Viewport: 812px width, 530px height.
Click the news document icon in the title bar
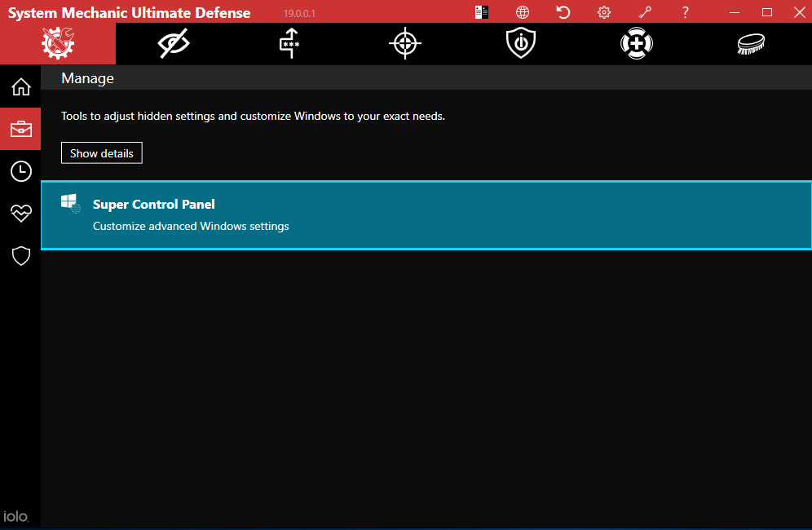click(482, 12)
